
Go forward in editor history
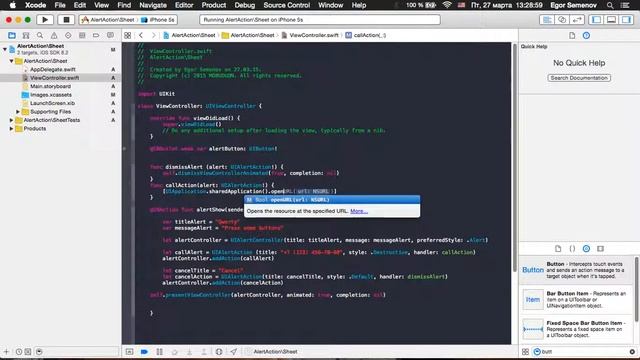153,36
